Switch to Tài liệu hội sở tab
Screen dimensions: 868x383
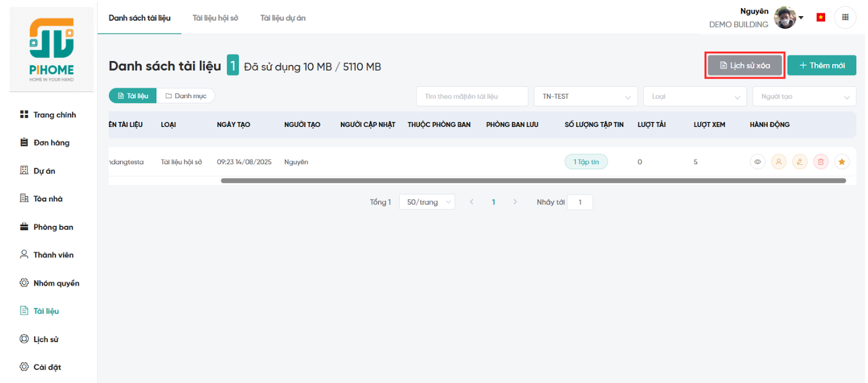point(215,18)
